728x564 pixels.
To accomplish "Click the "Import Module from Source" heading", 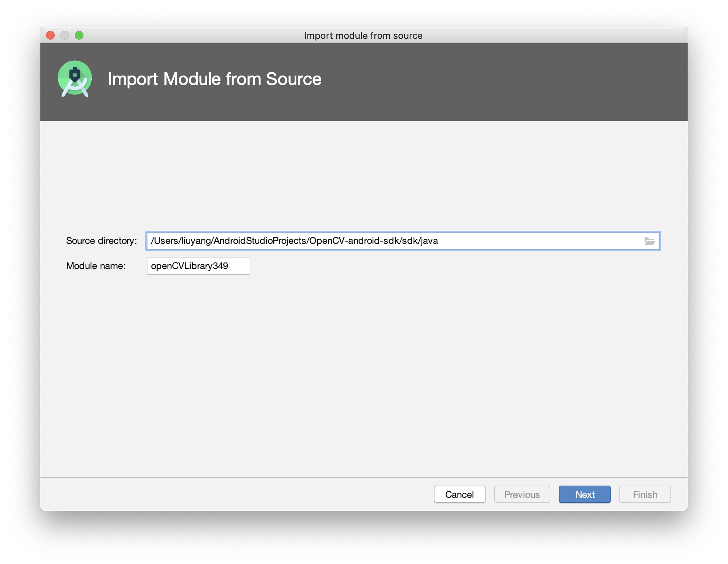I will point(215,79).
